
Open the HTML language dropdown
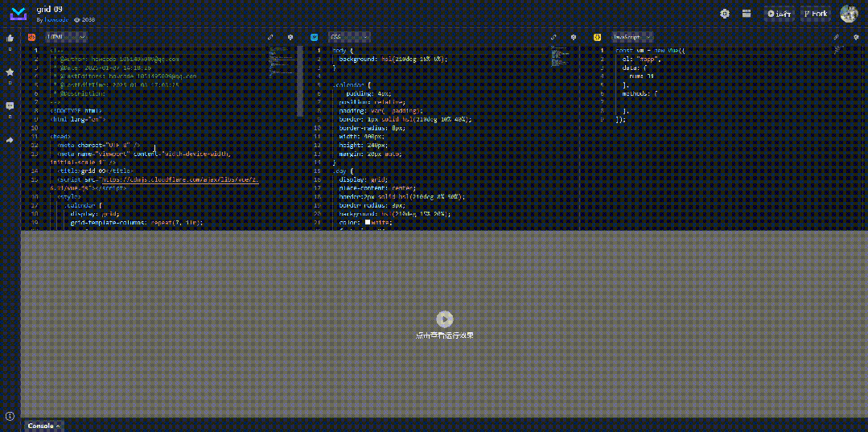click(67, 37)
